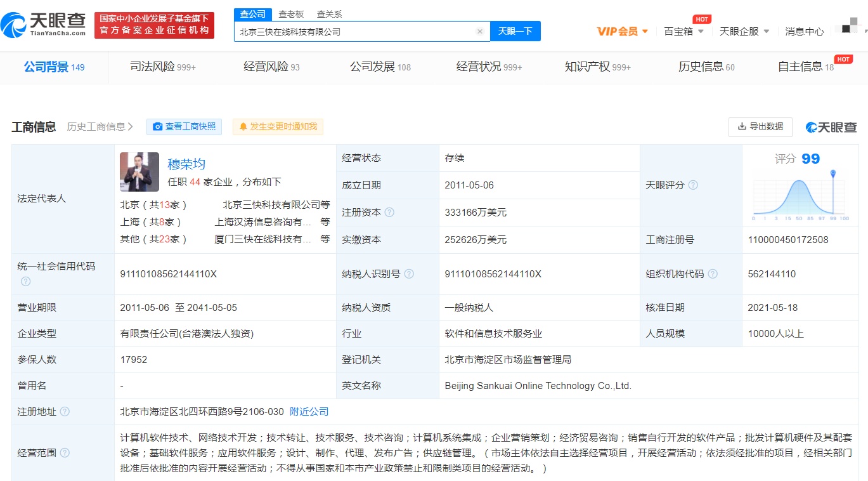Screen dimensions: 868x481
Task: Click the red 国家中小企业发展子基金旗下 banner
Action: click(154, 25)
